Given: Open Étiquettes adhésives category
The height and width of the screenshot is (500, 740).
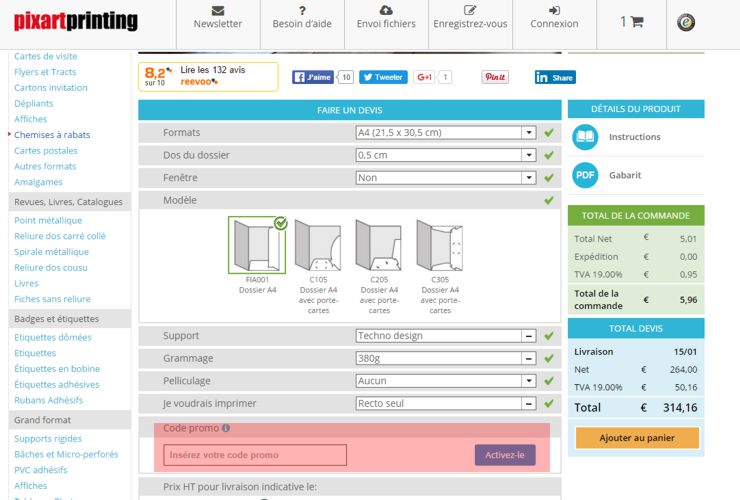Looking at the screenshot, I should click(56, 385).
